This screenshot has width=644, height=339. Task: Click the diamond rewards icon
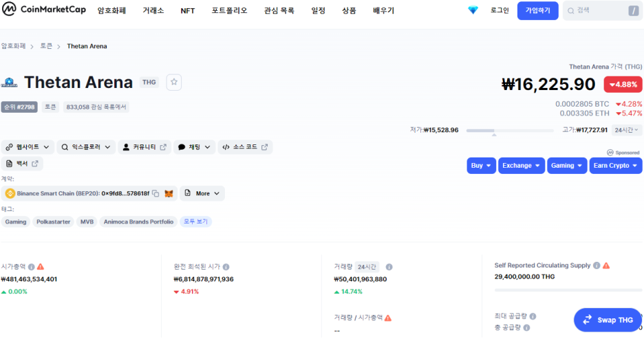point(473,10)
